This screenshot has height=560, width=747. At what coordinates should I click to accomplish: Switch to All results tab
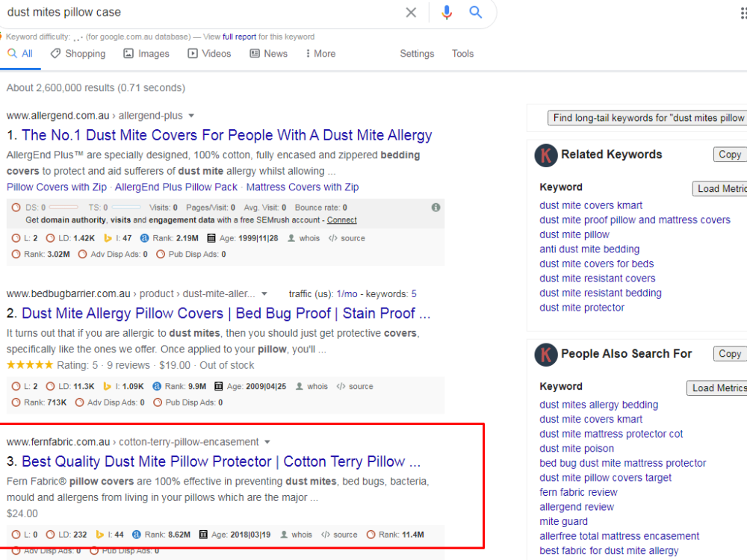[x=20, y=54]
